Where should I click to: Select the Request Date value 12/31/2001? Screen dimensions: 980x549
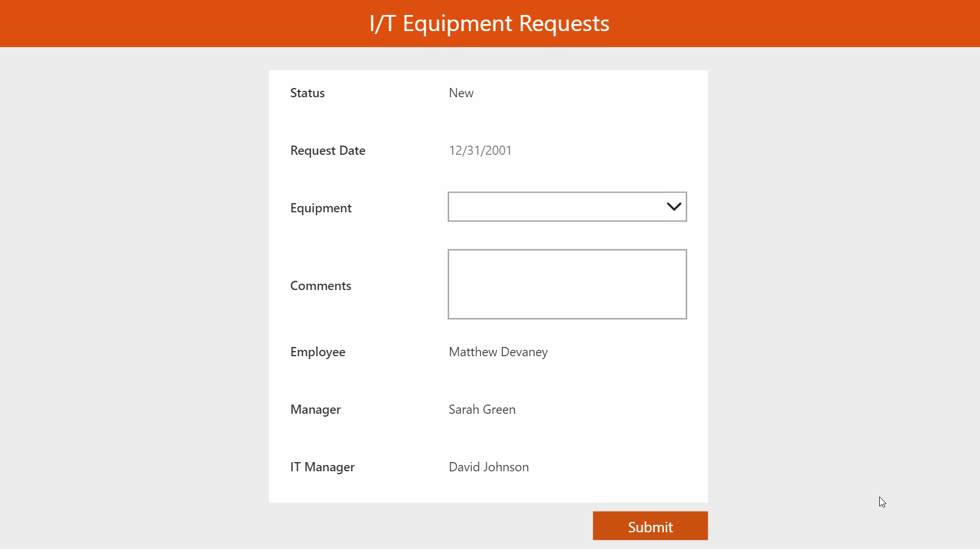click(480, 150)
